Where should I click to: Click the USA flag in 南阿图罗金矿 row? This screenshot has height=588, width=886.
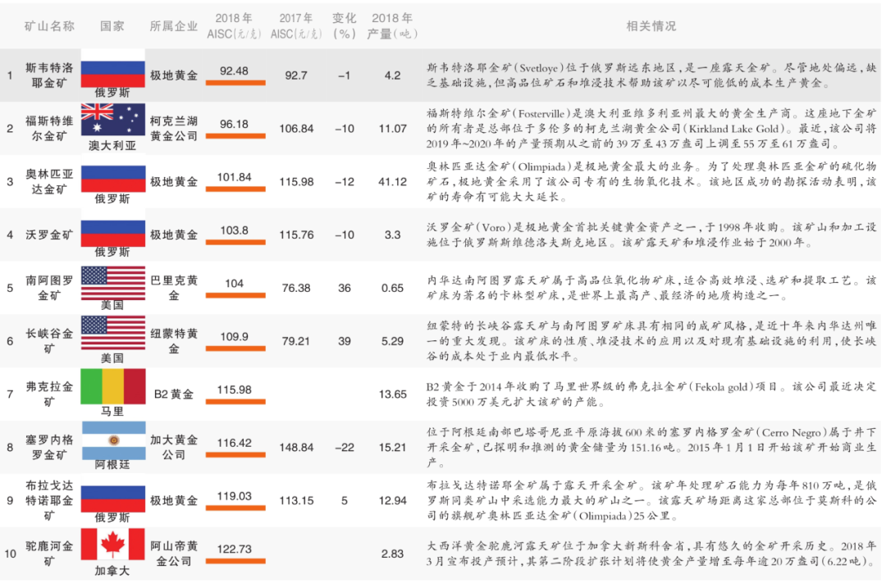pos(113,283)
